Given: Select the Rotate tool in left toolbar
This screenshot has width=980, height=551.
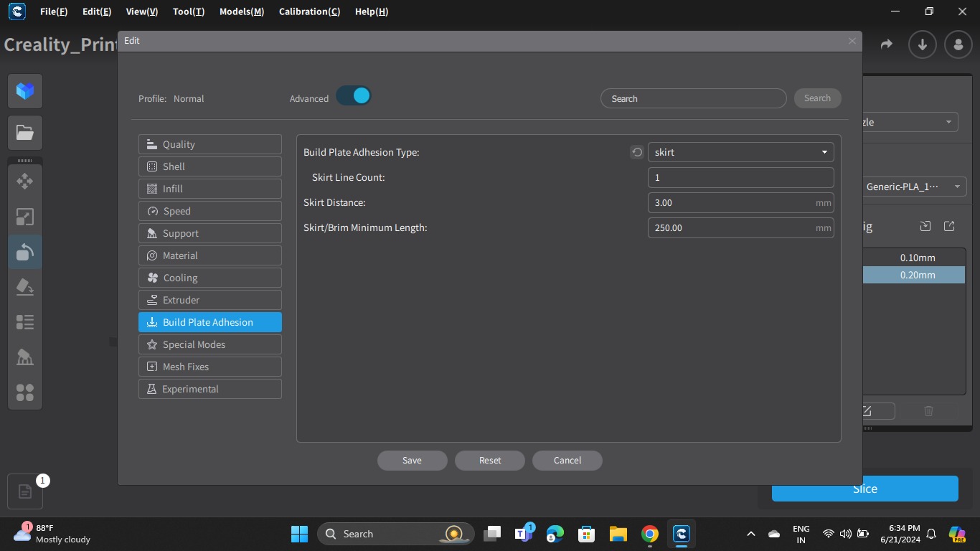Looking at the screenshot, I should 25,252.
